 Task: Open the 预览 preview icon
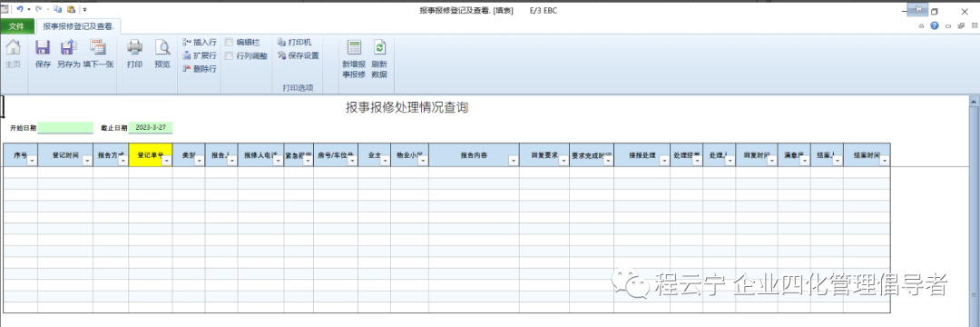[x=162, y=48]
